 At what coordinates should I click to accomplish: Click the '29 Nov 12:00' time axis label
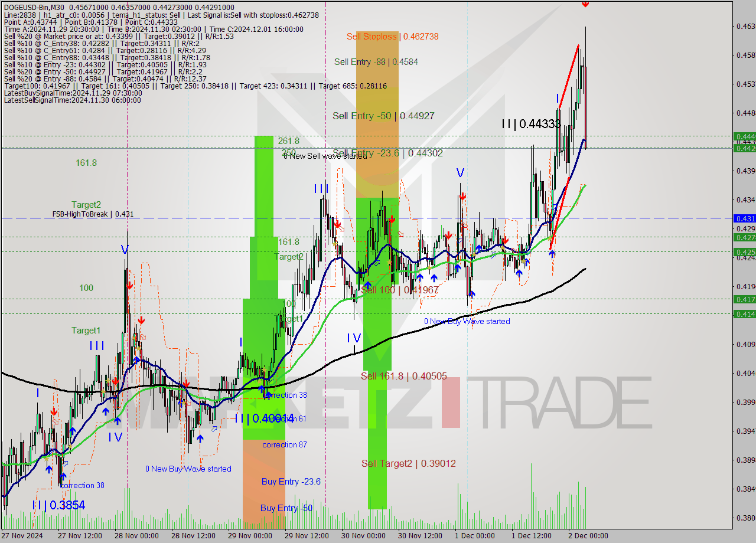coord(306,536)
